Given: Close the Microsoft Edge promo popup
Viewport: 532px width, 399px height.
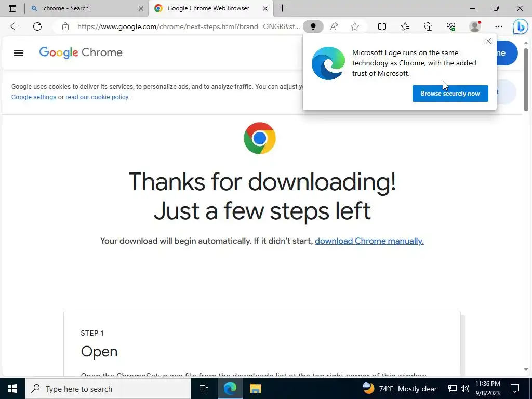Looking at the screenshot, I should point(488,41).
